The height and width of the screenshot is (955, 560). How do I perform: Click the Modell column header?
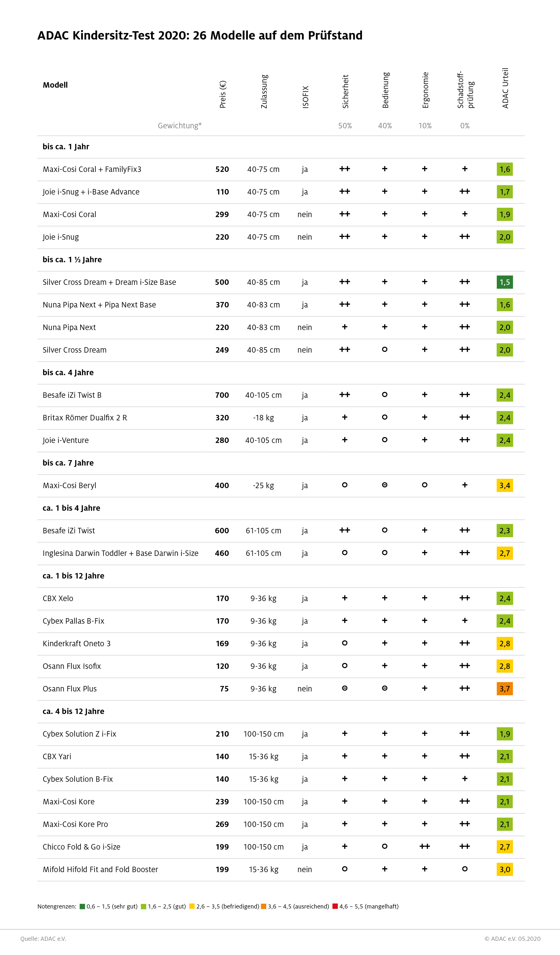pyautogui.click(x=55, y=85)
